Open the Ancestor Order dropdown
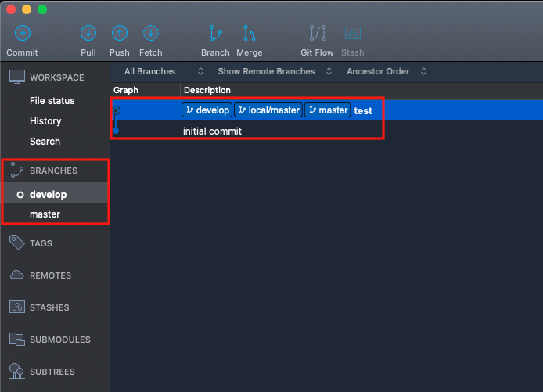This screenshot has height=392, width=543. [387, 71]
